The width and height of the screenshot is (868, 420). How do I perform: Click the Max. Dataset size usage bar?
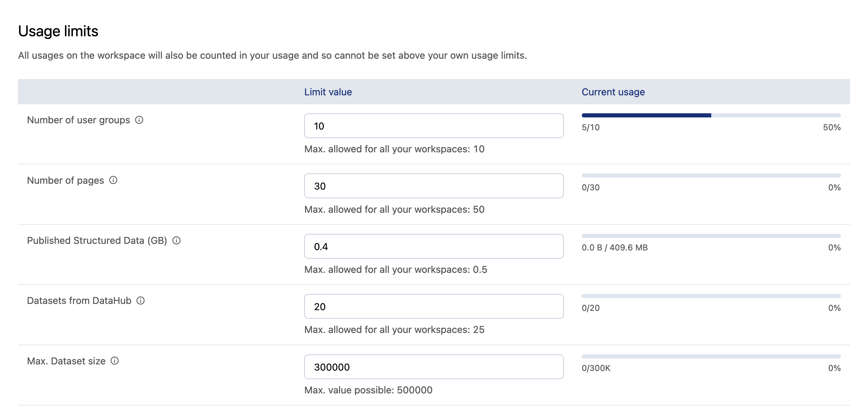click(711, 356)
